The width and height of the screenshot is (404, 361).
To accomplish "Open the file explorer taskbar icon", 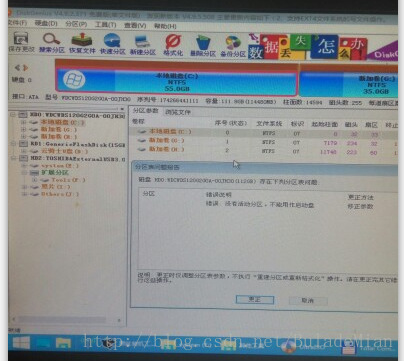I will tap(63, 343).
